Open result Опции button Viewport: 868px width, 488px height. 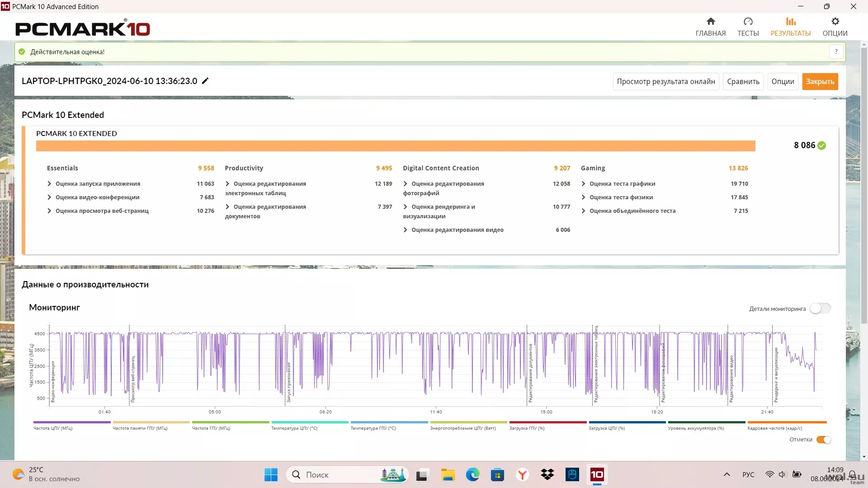tap(783, 82)
